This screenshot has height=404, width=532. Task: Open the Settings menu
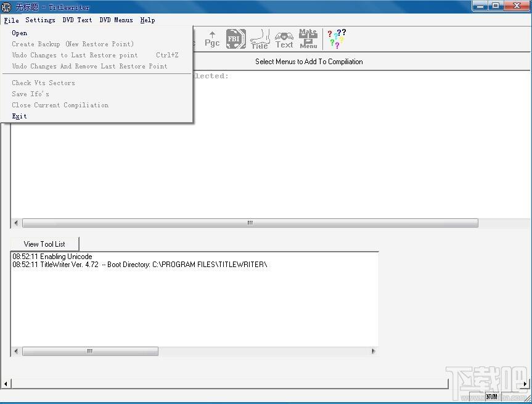(x=40, y=20)
